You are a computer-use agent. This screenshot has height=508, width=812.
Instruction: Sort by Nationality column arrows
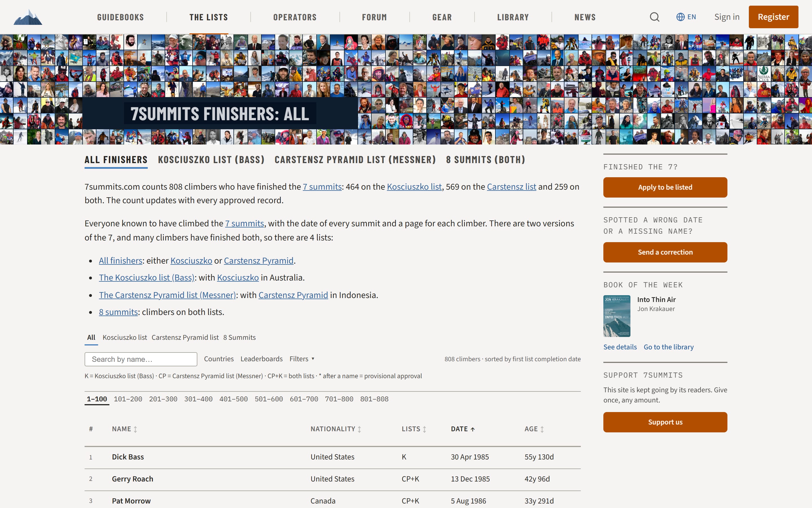359,429
